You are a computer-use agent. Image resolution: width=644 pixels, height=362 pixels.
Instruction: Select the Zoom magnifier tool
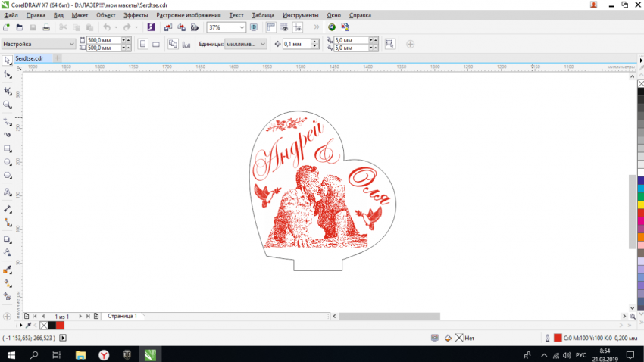tap(8, 105)
